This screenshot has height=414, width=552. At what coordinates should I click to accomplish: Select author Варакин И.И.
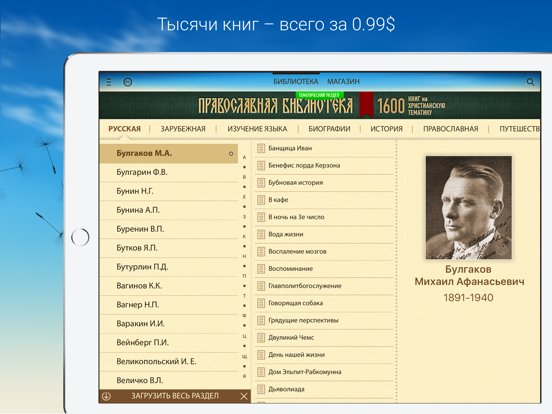pyautogui.click(x=169, y=324)
